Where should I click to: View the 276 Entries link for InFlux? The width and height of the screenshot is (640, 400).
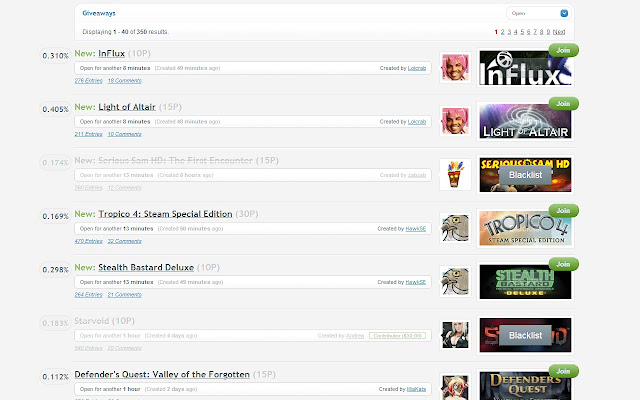[89, 80]
